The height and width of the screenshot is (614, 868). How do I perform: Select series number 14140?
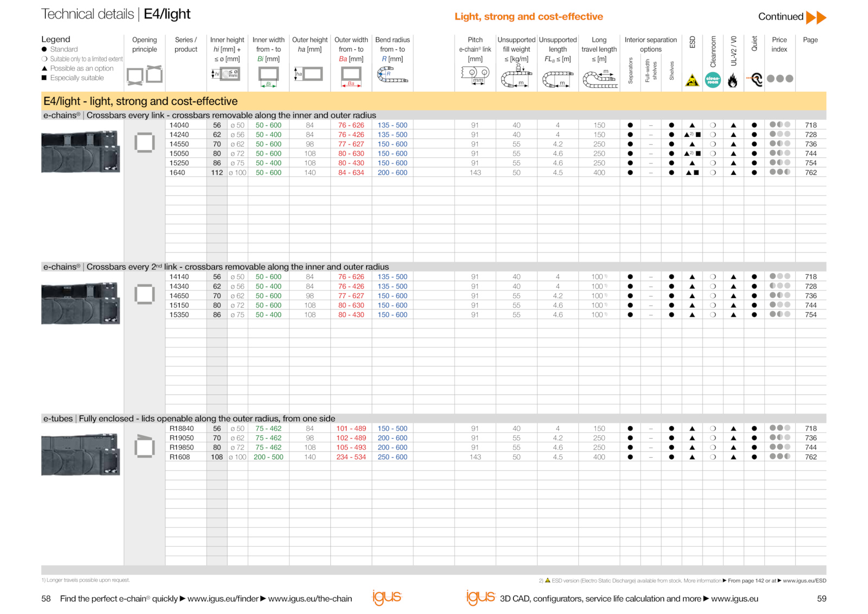[x=180, y=277]
